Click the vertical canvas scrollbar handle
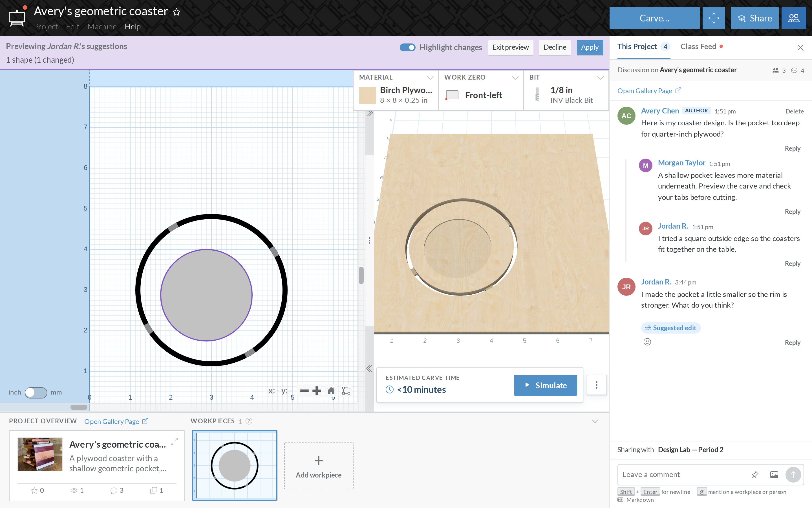Image resolution: width=812 pixels, height=508 pixels. tap(361, 275)
